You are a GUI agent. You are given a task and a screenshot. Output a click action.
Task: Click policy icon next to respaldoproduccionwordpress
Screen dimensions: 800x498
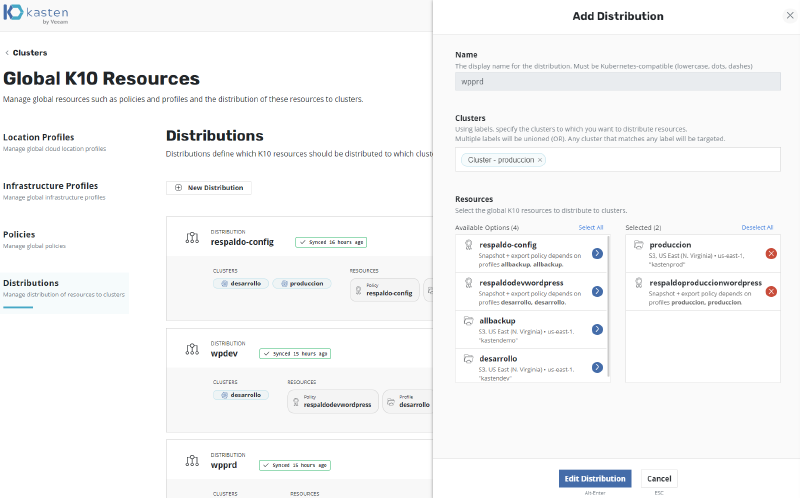coord(638,283)
